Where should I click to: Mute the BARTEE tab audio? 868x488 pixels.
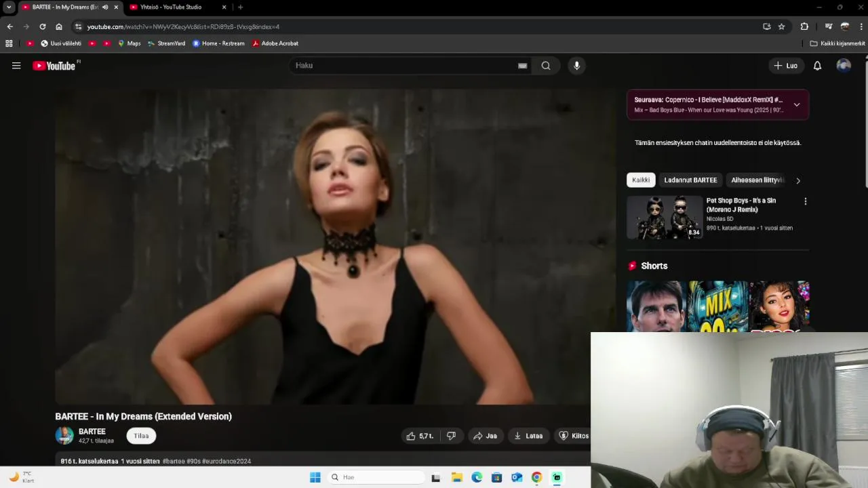105,7
